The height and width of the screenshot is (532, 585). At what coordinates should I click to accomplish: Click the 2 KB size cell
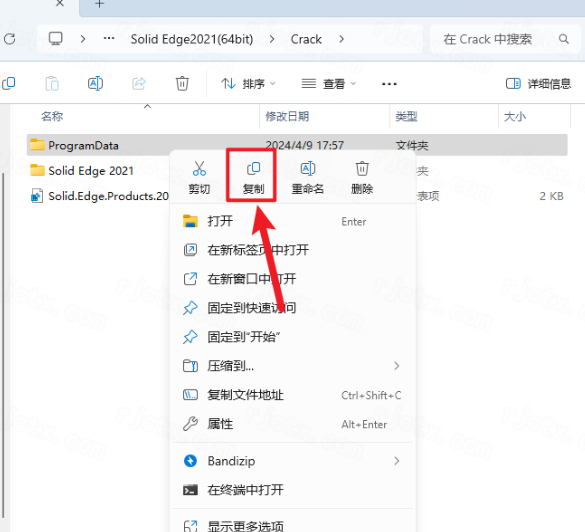click(551, 196)
